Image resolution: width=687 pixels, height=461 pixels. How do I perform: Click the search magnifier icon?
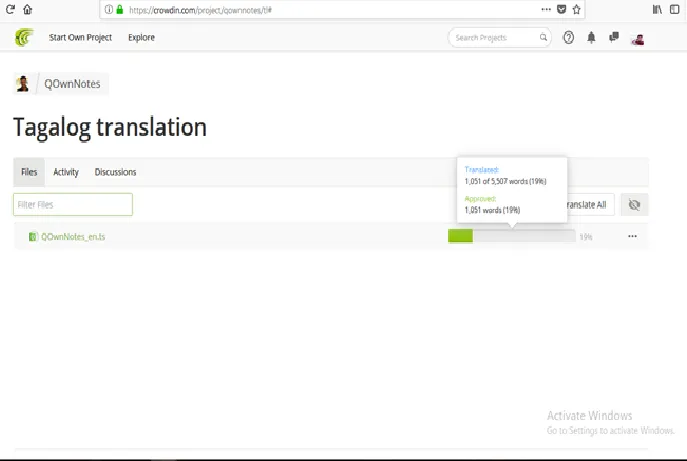[543, 37]
